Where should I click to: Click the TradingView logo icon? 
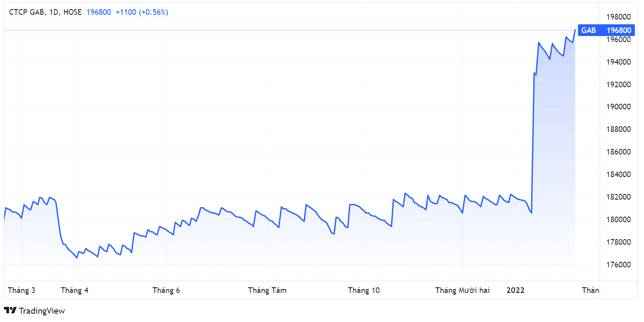(x=10, y=311)
